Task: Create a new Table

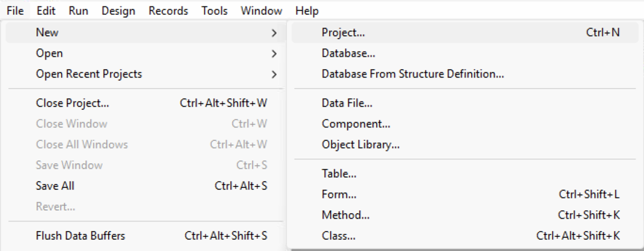Action: (339, 174)
